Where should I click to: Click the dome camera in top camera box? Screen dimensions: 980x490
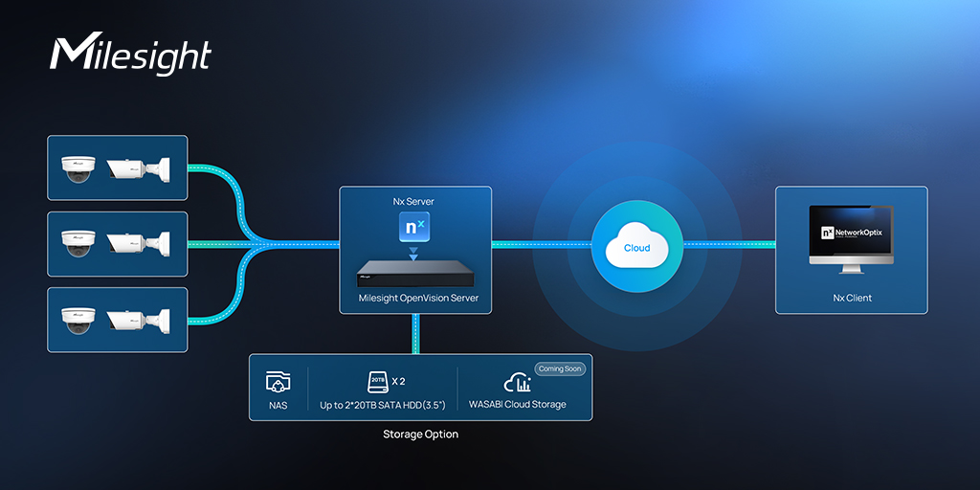point(78,168)
